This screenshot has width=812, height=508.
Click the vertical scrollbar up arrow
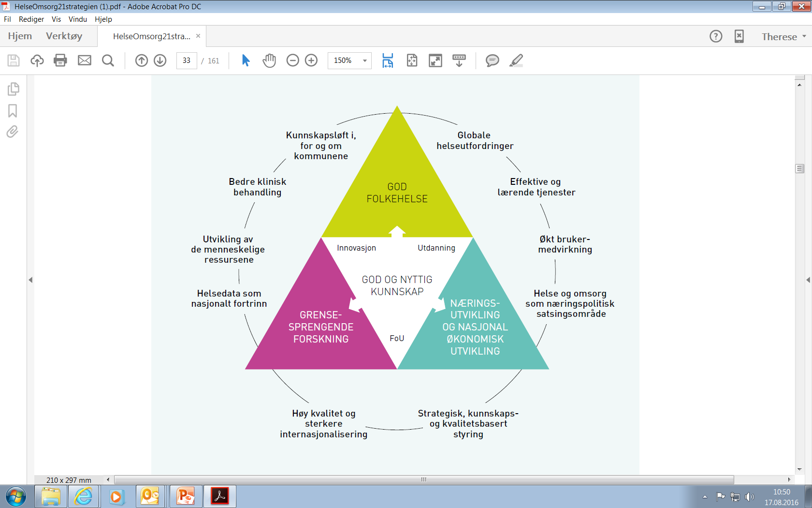coord(799,85)
